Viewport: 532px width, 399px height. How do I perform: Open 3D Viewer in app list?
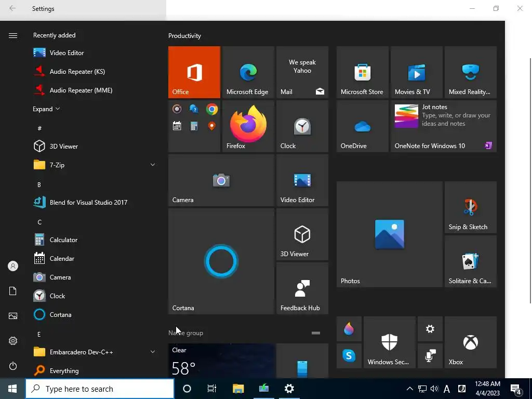pyautogui.click(x=95, y=146)
